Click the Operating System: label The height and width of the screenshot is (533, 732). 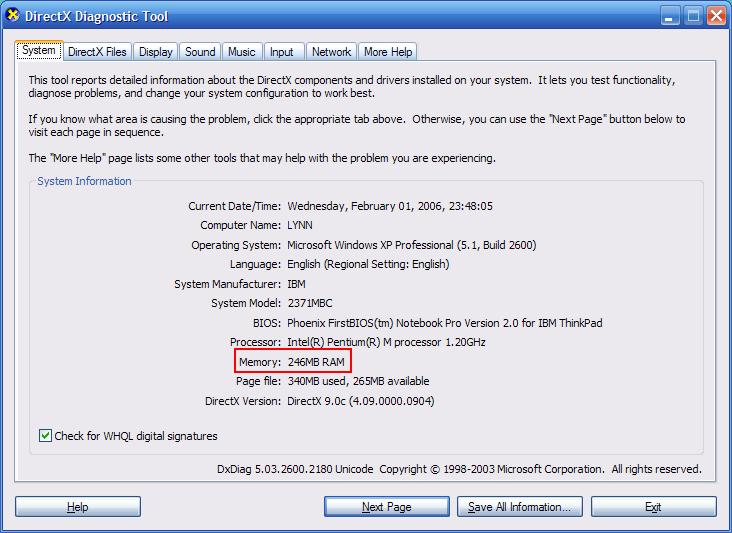pos(236,245)
